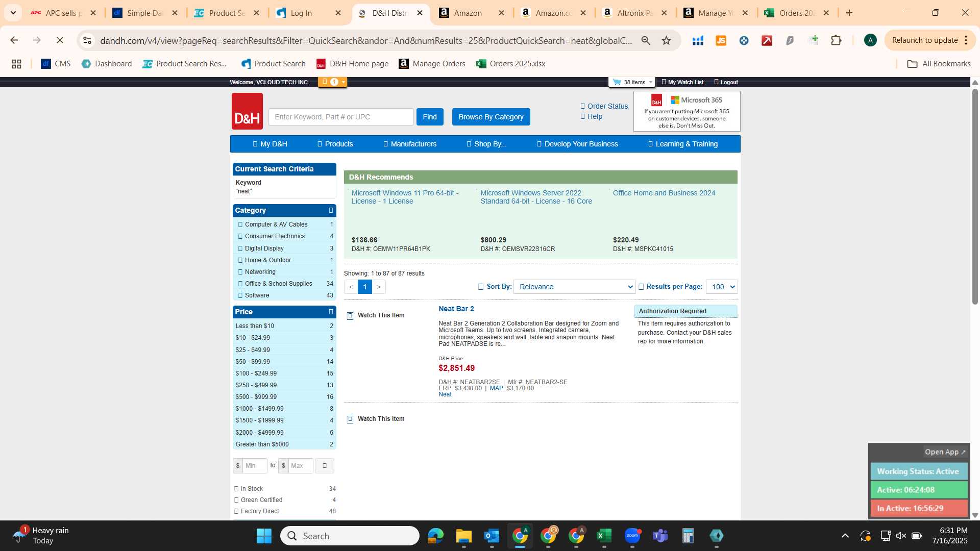Open the Open App overlay link
The width and height of the screenshot is (980, 551).
pos(945,452)
